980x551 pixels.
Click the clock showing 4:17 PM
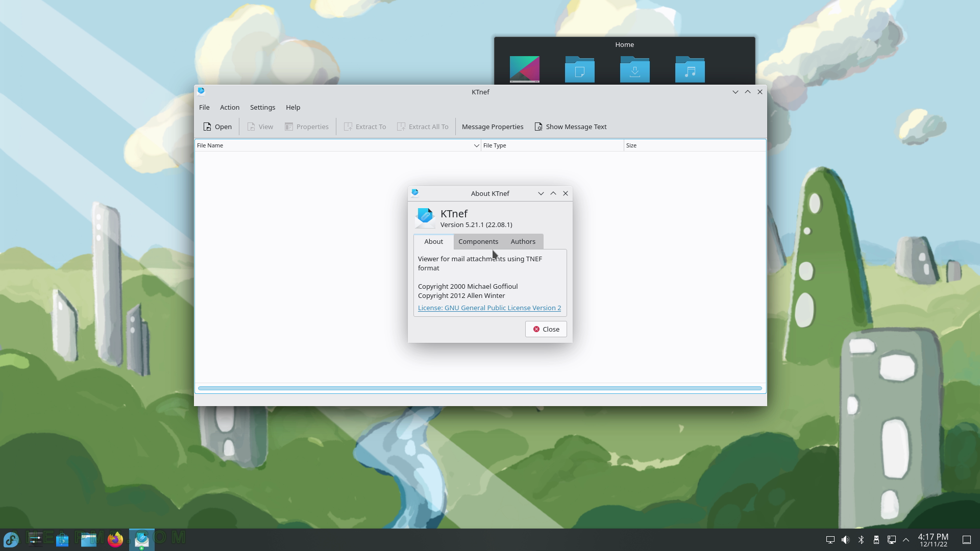point(933,540)
